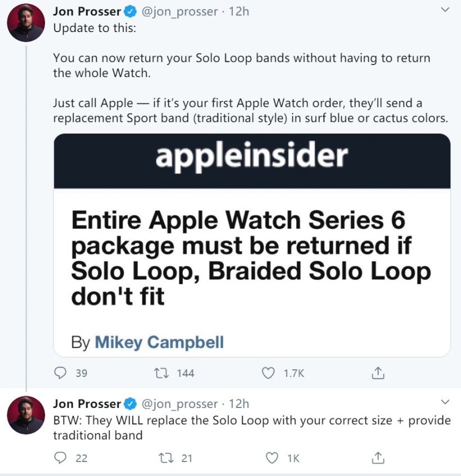The image size is (461, 476).
Task: Reply to the first Solo Loop tweet
Action: pyautogui.click(x=60, y=373)
